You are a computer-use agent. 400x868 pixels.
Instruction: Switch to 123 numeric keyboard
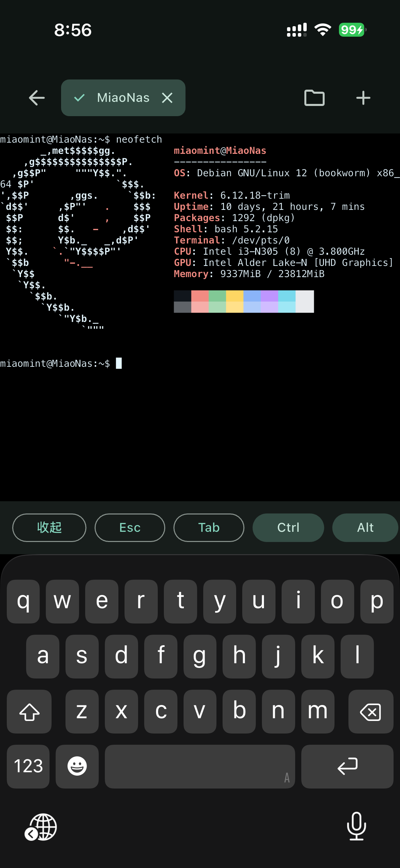pos(28,766)
